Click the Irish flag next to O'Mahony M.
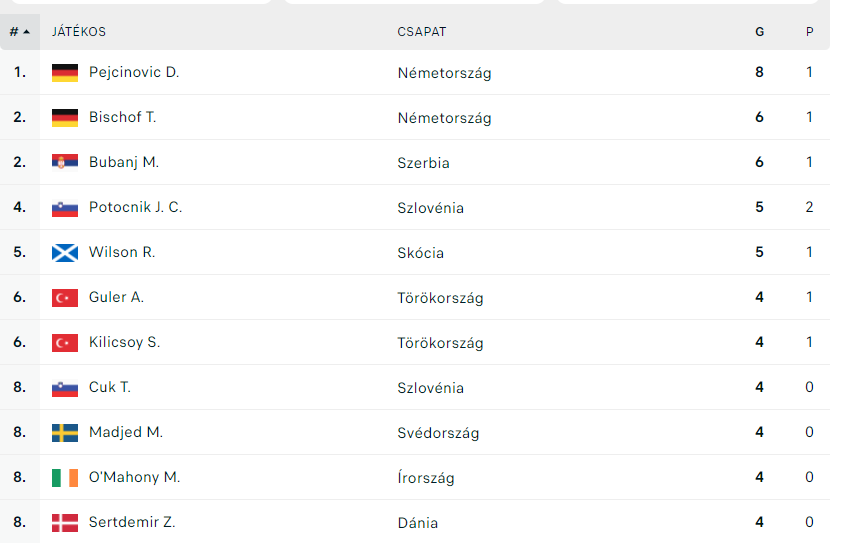Screen dimensions: 844x543 [65, 477]
